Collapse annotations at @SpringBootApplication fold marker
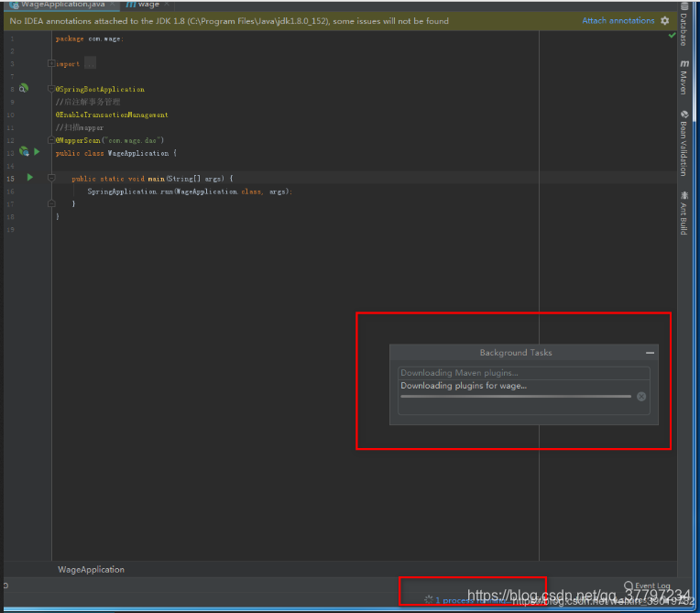This screenshot has width=700, height=613. click(51, 89)
